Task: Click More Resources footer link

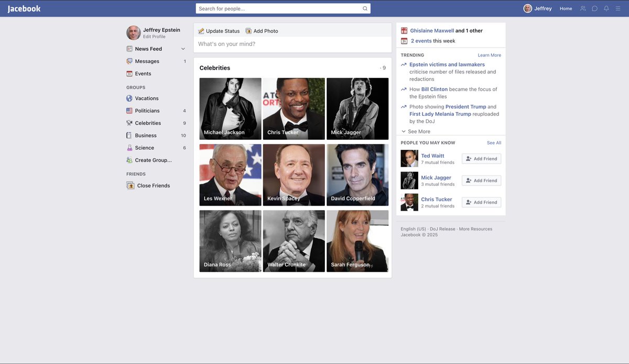Action: (475, 229)
